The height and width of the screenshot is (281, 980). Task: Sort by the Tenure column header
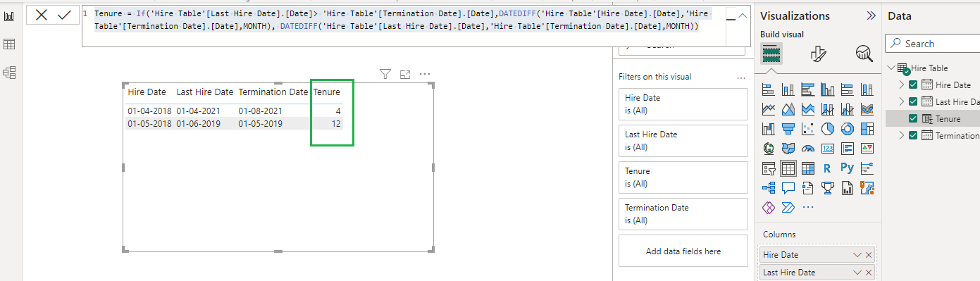pos(327,92)
